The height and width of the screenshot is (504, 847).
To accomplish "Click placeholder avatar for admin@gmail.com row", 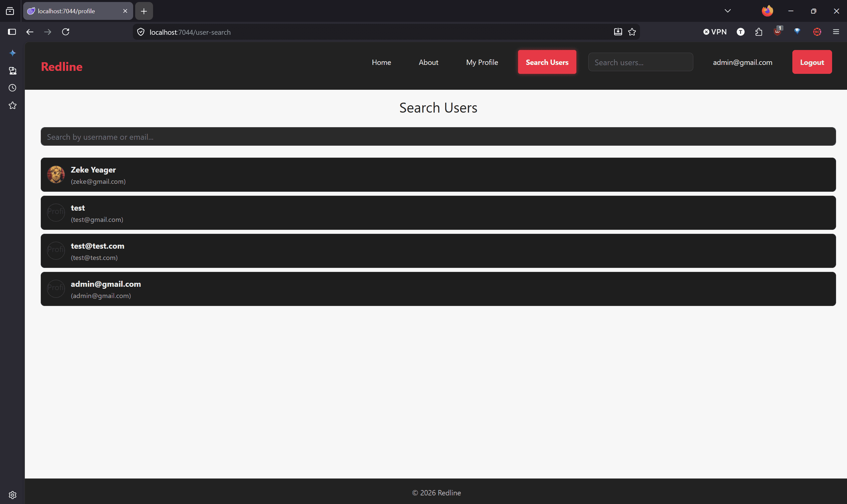I will (x=56, y=289).
